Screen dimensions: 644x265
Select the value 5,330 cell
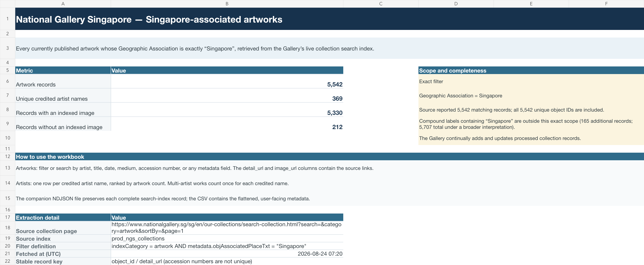click(x=227, y=110)
